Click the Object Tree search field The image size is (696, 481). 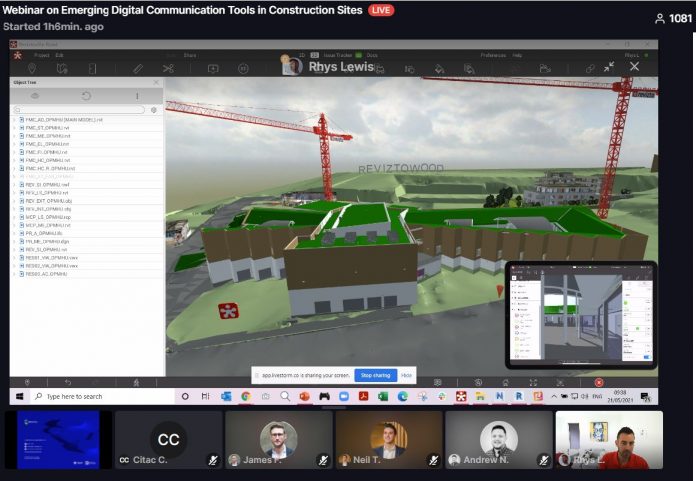point(80,109)
